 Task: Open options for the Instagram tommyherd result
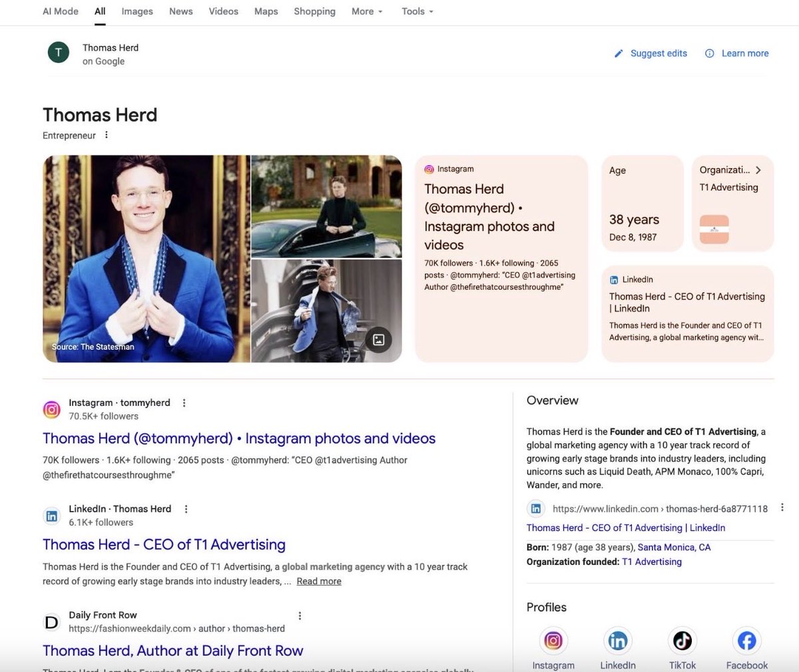[184, 403]
